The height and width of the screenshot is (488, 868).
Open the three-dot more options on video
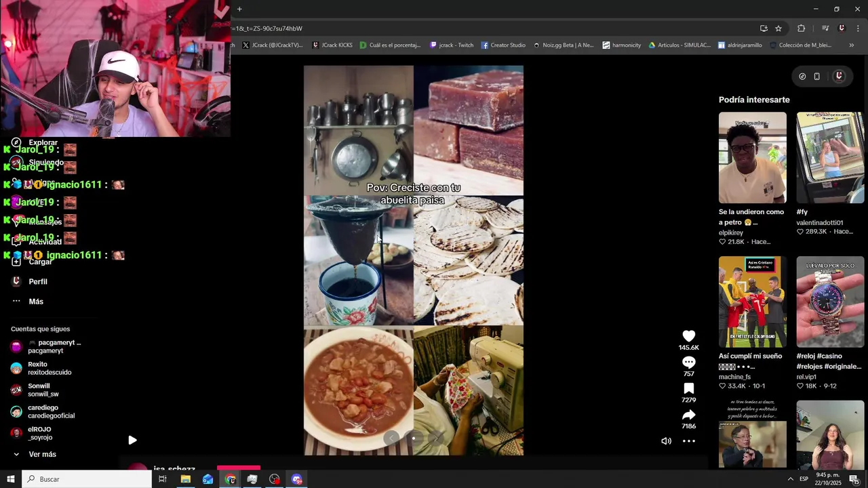coord(688,441)
